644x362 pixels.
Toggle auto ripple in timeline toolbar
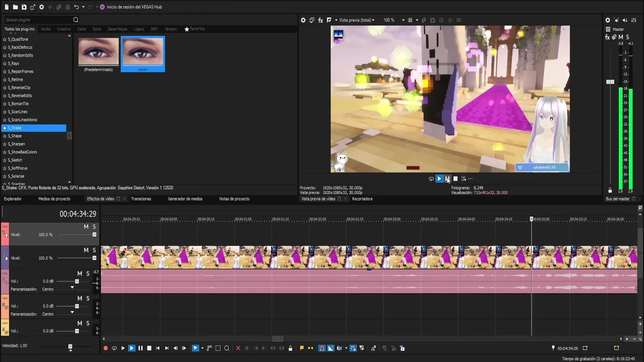point(339,348)
